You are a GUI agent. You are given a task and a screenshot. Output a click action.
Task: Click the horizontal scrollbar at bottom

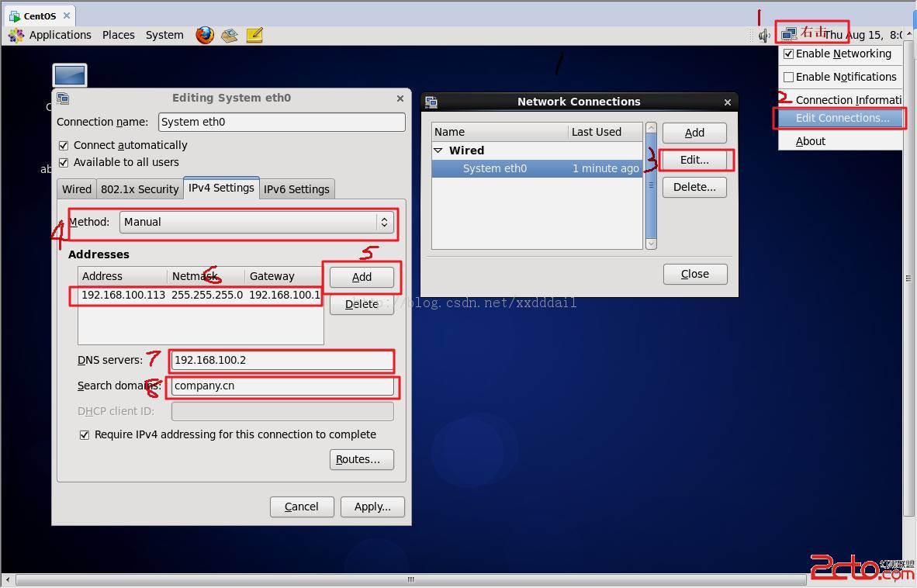411,579
